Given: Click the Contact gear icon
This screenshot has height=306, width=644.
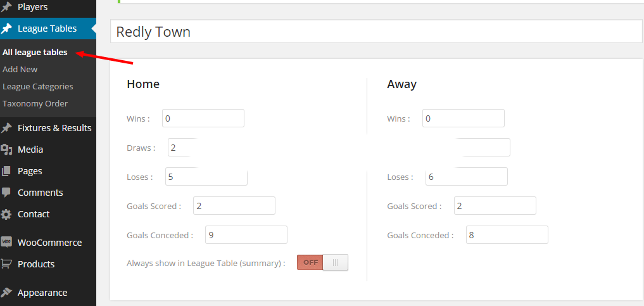Looking at the screenshot, I should [x=7, y=214].
